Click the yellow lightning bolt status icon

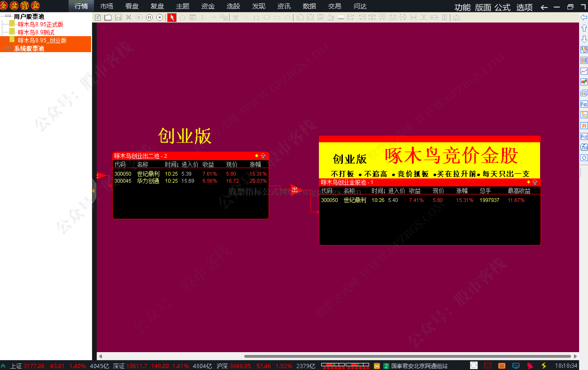tap(544, 366)
